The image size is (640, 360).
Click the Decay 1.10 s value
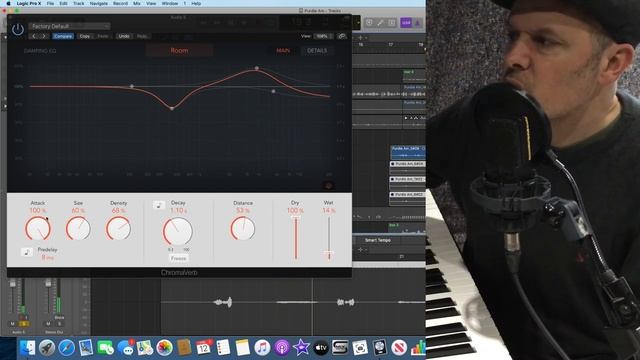pos(178,211)
